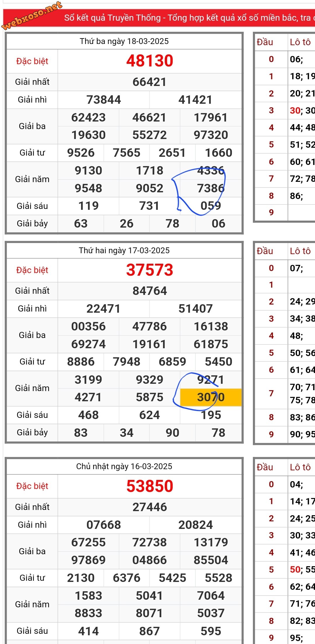Click third prize number 46621
Image resolution: width=315 pixels, height=644 pixels.
[x=150, y=117]
